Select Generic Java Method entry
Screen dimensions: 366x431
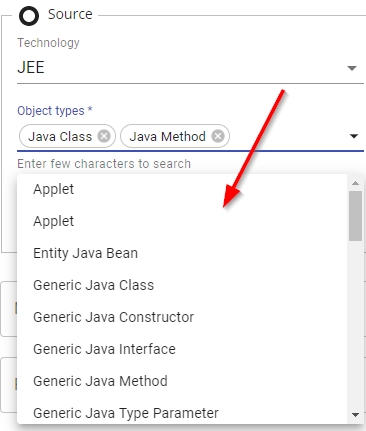tap(182, 381)
